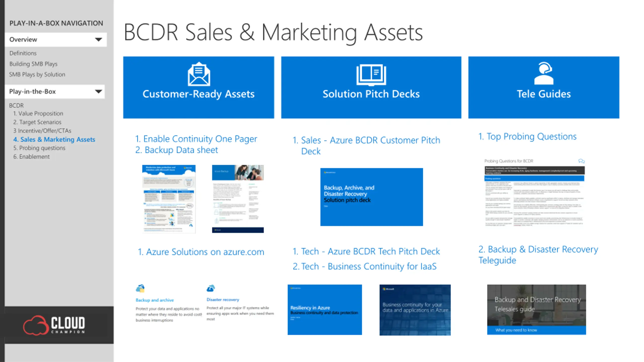Click the Disaster recovery cloud icon
This screenshot has width=644, height=362.
coord(211,288)
